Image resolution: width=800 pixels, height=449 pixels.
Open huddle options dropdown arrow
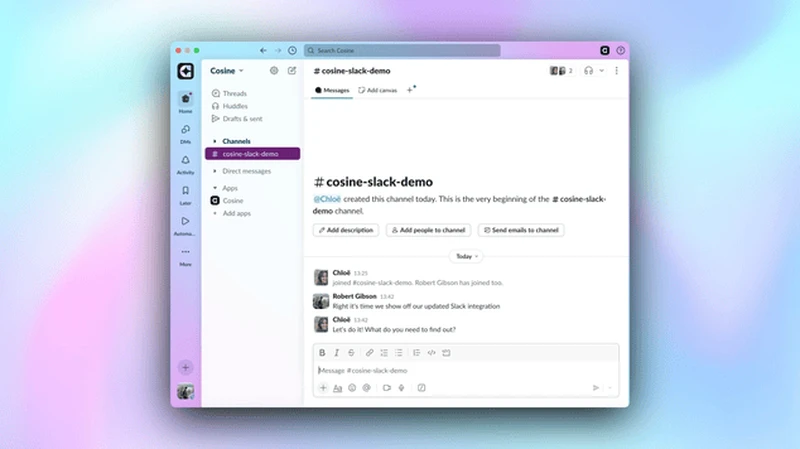coord(602,71)
